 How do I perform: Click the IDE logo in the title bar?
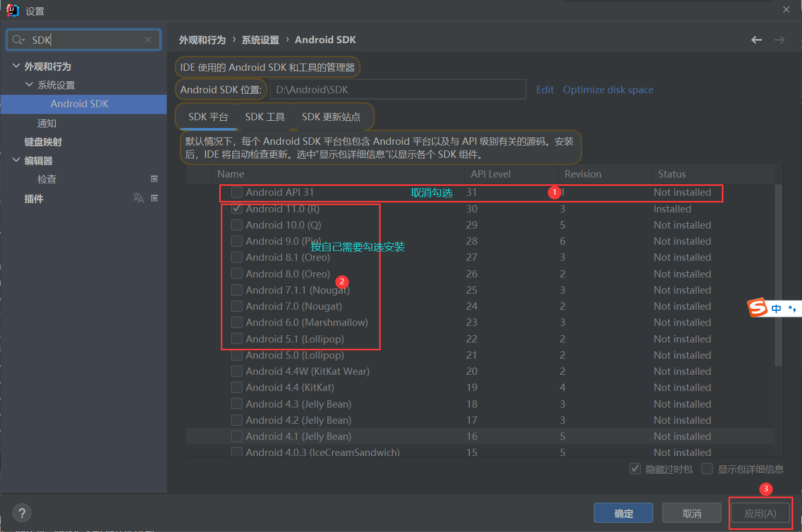[x=11, y=9]
